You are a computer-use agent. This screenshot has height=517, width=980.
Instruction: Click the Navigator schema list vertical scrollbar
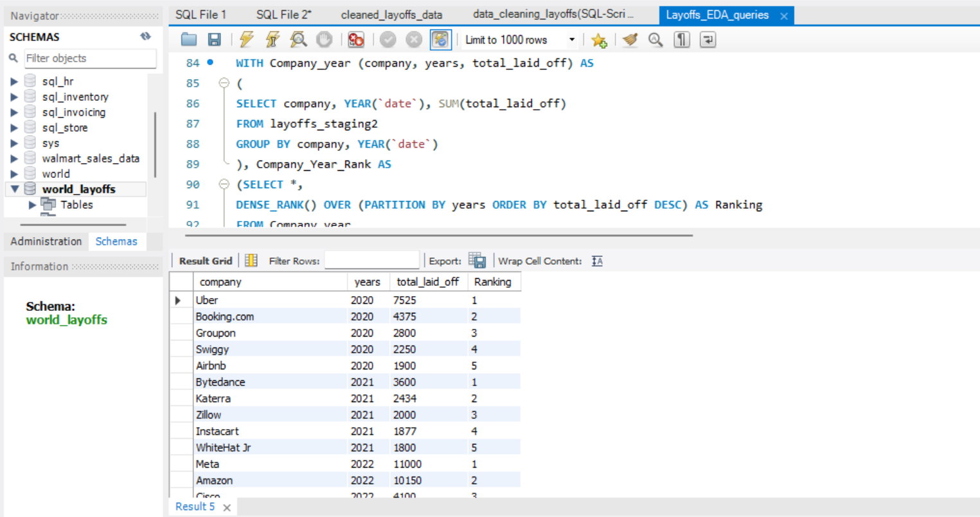point(155,145)
